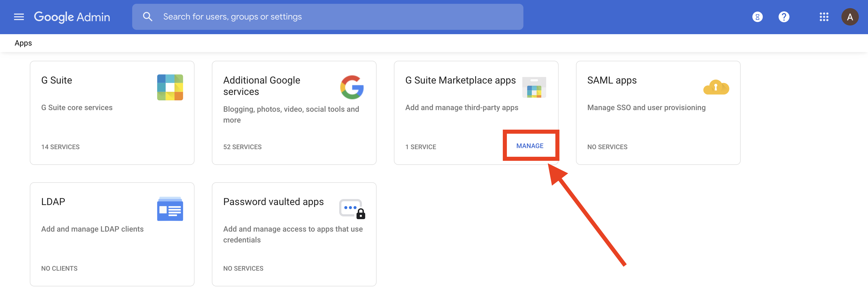Open the Google apps grid launcher
This screenshot has width=868, height=307.
click(824, 17)
